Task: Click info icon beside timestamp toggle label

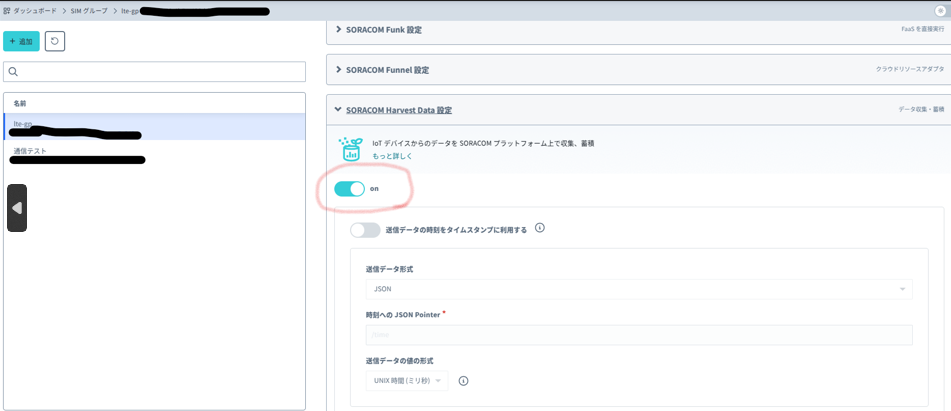Action: tap(540, 228)
